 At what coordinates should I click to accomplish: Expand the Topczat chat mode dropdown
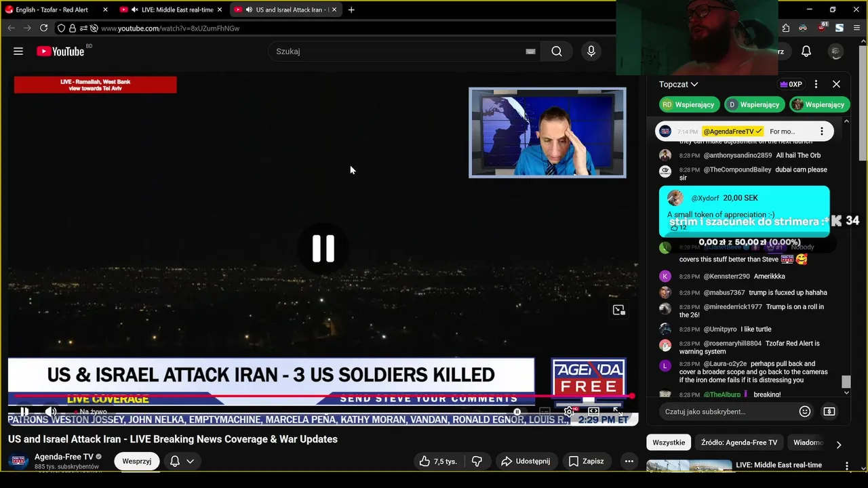tap(679, 84)
